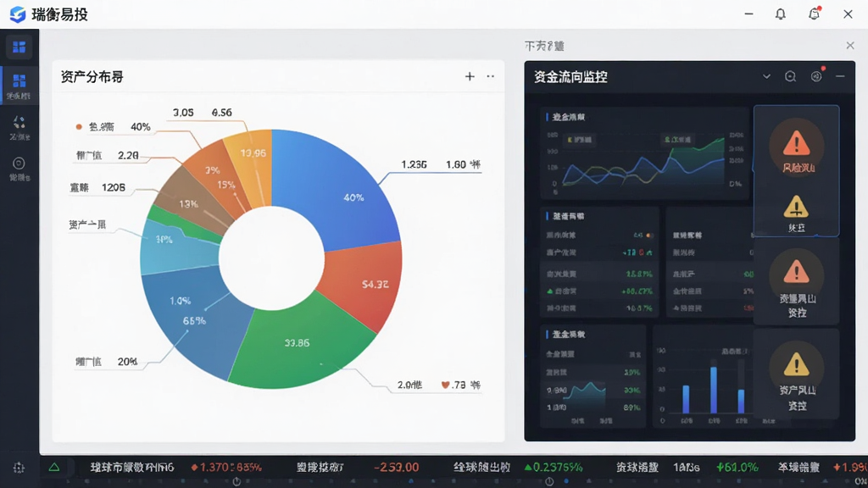Open the line chart in 资金流向监控 panel
The width and height of the screenshot is (868, 488).
(x=644, y=160)
